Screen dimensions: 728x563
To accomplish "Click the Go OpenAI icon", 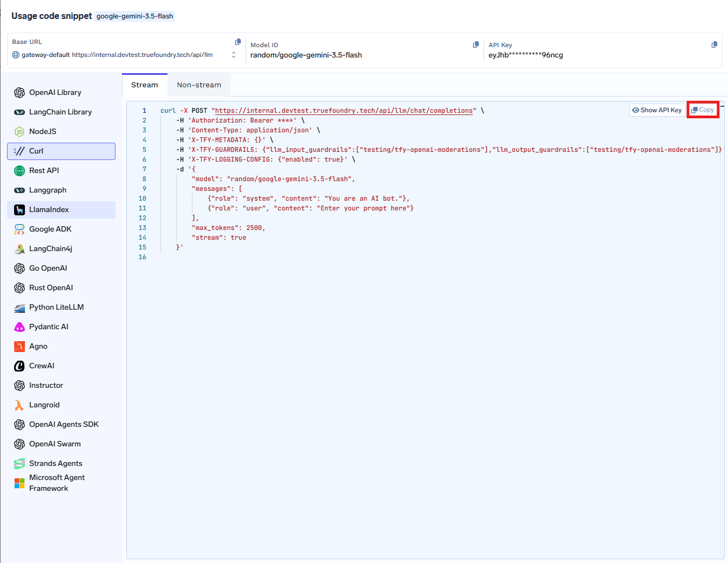I will click(20, 268).
